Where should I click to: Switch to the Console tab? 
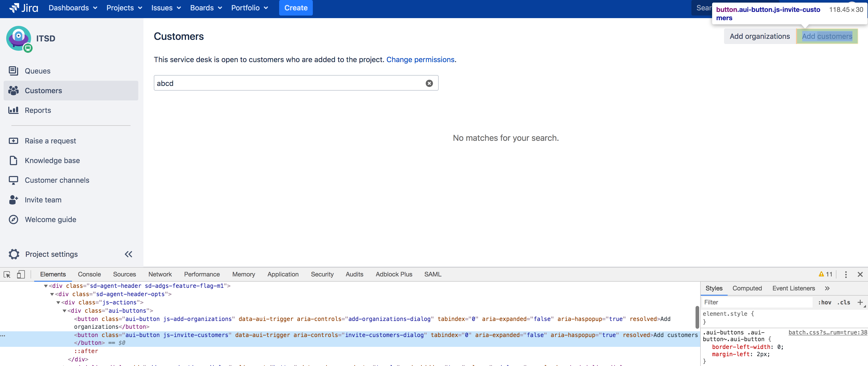tap(89, 274)
